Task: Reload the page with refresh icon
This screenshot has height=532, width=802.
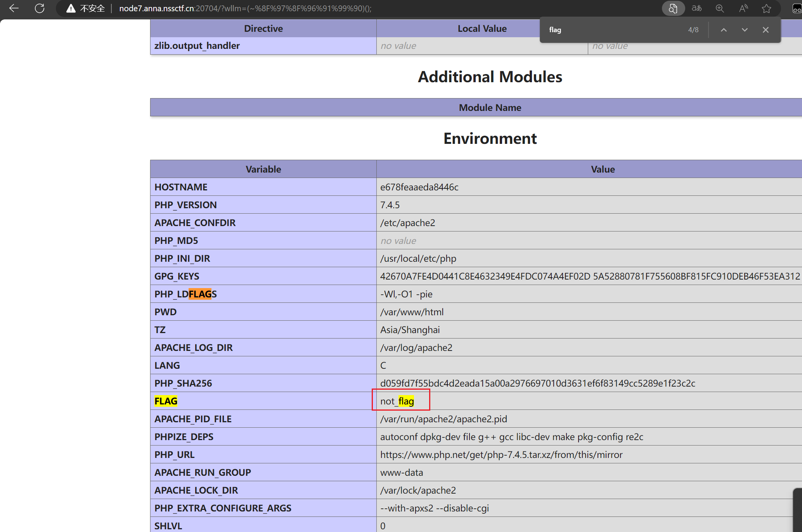Action: [x=40, y=8]
